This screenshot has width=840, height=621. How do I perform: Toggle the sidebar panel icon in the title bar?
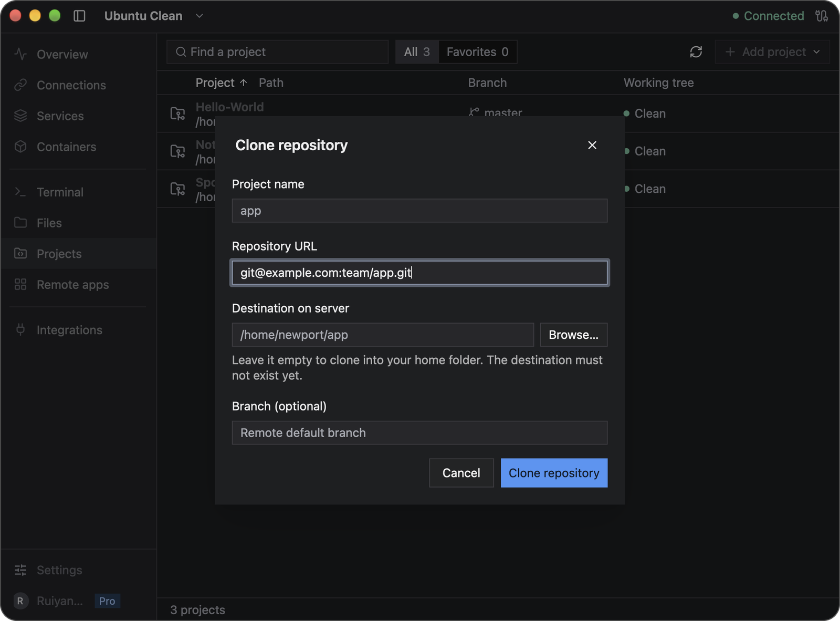click(79, 16)
